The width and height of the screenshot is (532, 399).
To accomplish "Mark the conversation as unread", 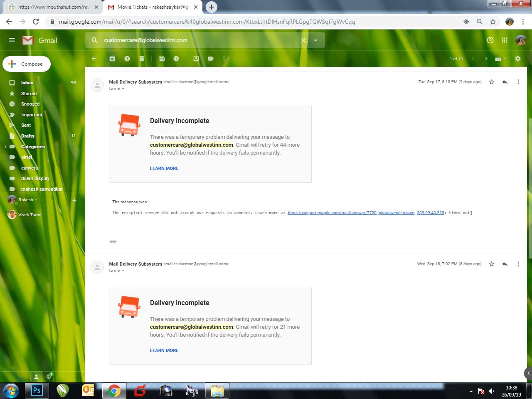I will 162,59.
